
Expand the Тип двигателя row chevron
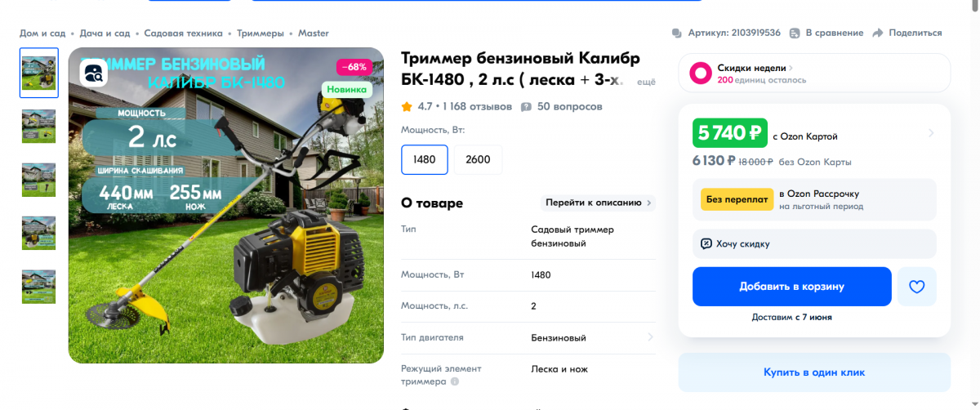pos(651,337)
